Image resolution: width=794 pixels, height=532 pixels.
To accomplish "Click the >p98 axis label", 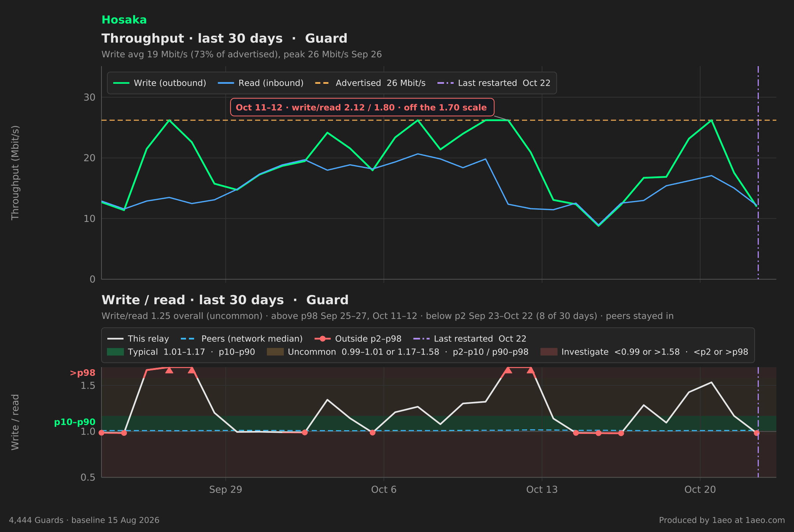I will [x=83, y=373].
